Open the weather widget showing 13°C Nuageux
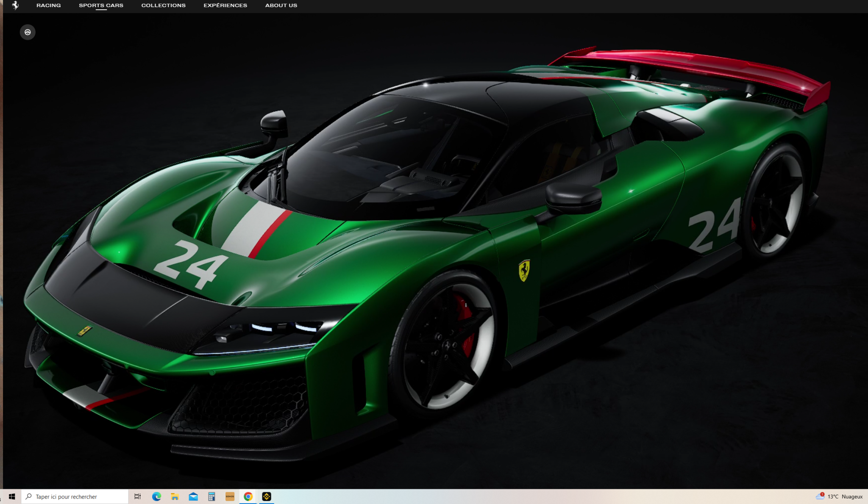The width and height of the screenshot is (868, 504). 839,496
